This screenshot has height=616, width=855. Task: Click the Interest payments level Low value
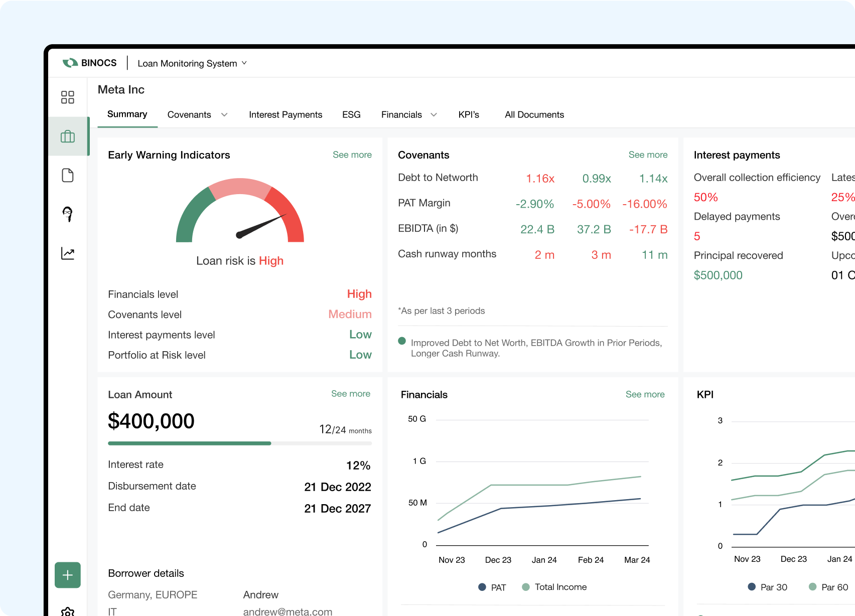point(360,335)
